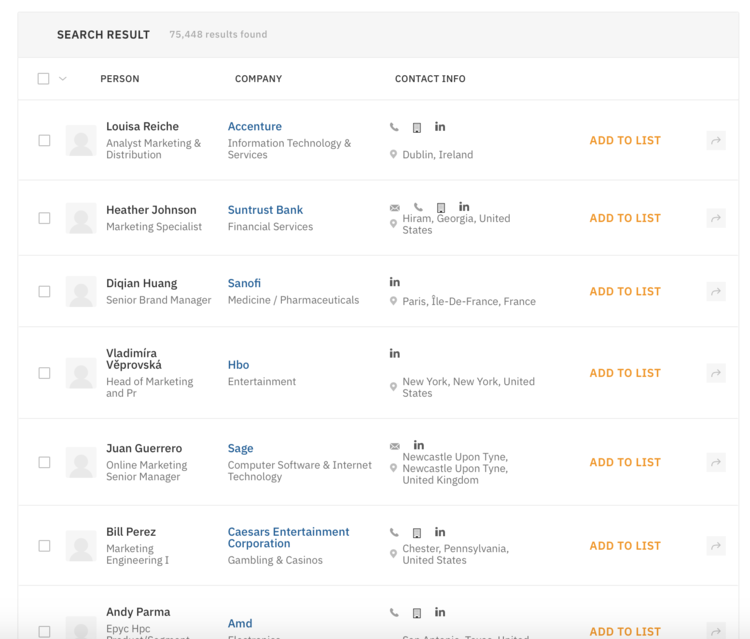
Task: Open Sage company link
Action: tap(240, 449)
